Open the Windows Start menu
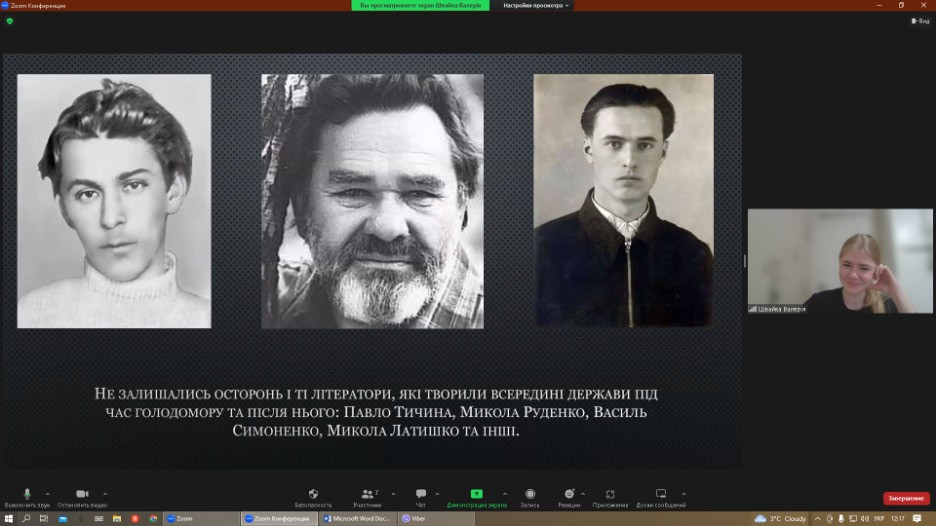 tap(8, 519)
